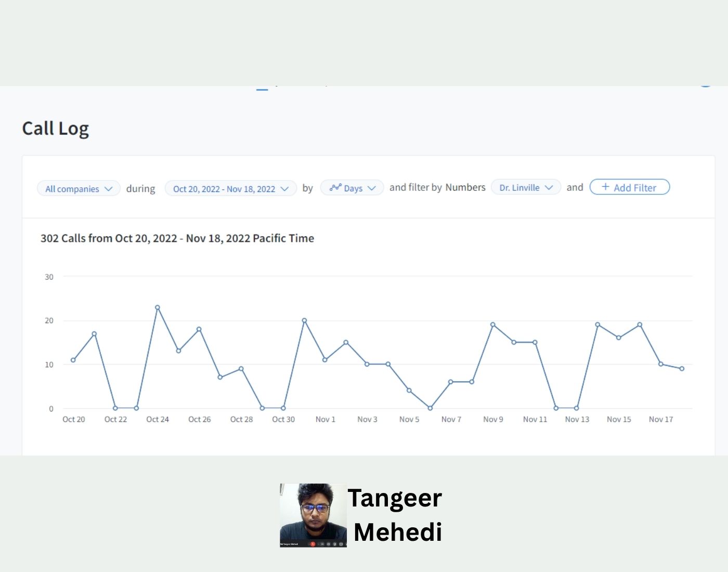Viewport: 728px width, 572px height.
Task: Open the Days grouping dropdown
Action: click(x=352, y=188)
